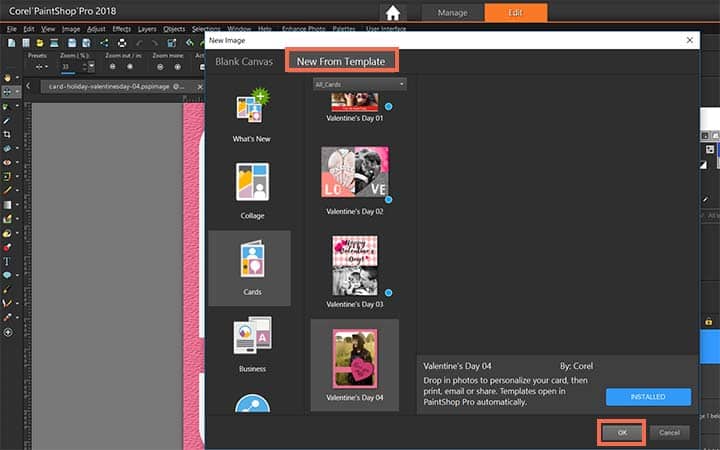Image resolution: width=720 pixels, height=450 pixels.
Task: Toggle download dot on Valentine's Day 01
Action: pos(388,107)
